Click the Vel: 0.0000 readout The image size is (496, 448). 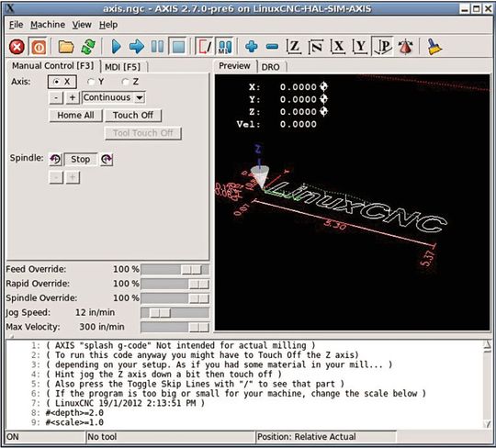point(276,124)
